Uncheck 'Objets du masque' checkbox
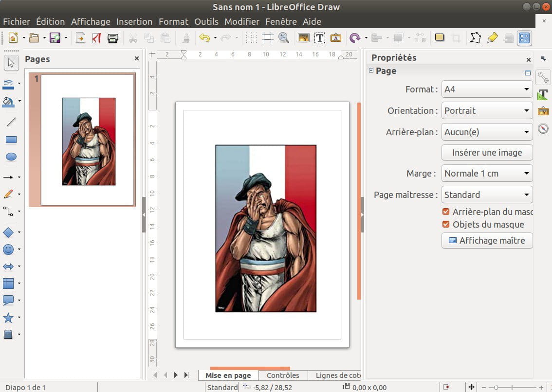The height and width of the screenshot is (392, 552). pos(446,224)
